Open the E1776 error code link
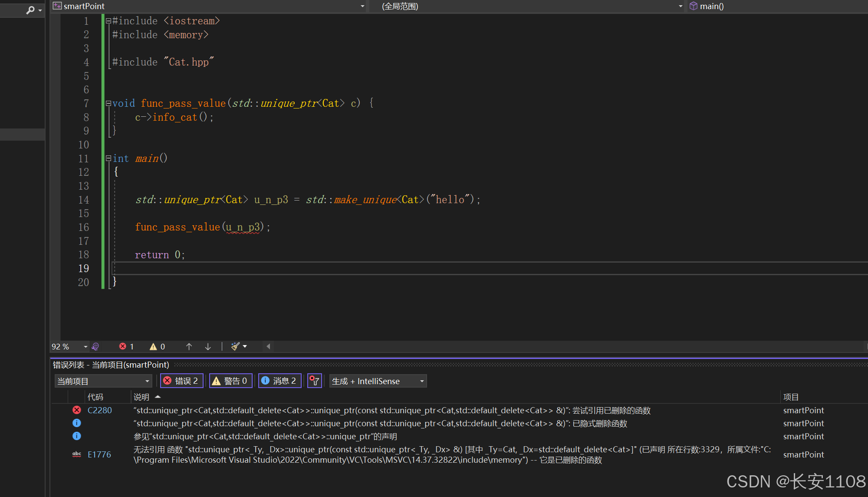 pyautogui.click(x=99, y=454)
